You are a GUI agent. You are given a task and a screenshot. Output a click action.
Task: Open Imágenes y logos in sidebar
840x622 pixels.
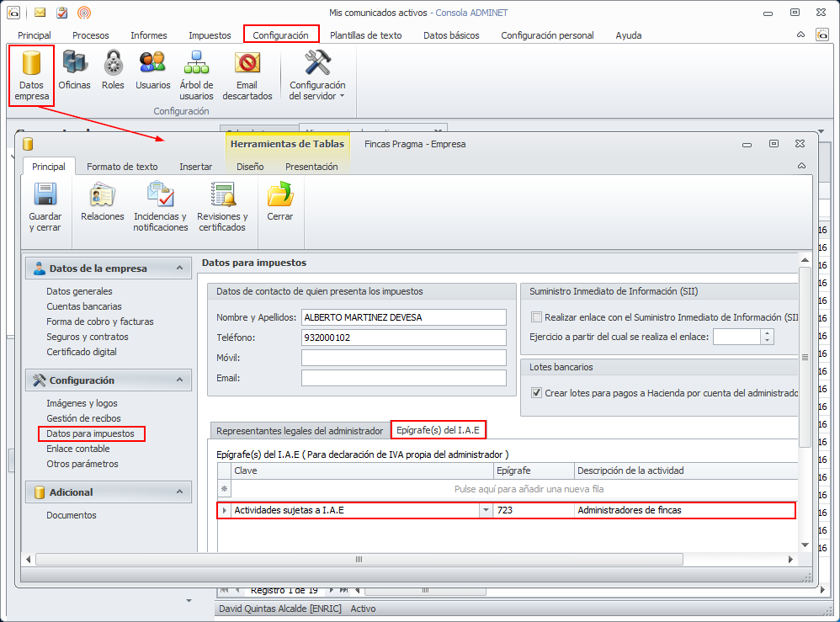pyautogui.click(x=82, y=403)
